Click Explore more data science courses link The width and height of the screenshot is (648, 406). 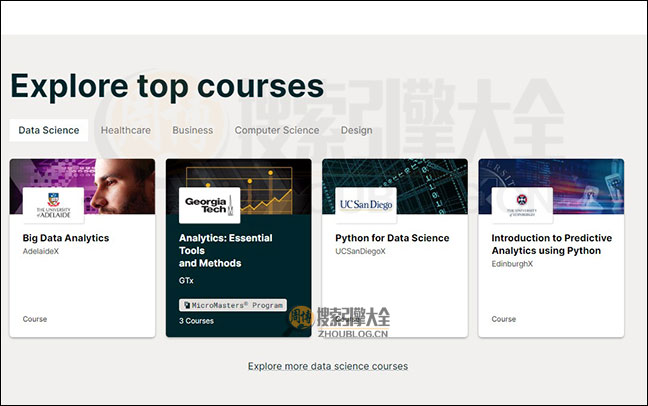(328, 366)
